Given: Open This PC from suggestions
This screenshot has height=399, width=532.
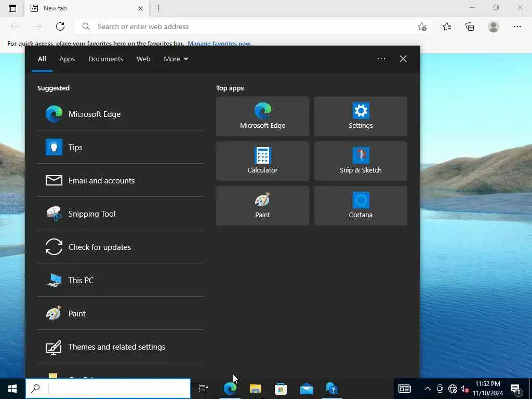Looking at the screenshot, I should click(x=121, y=280).
